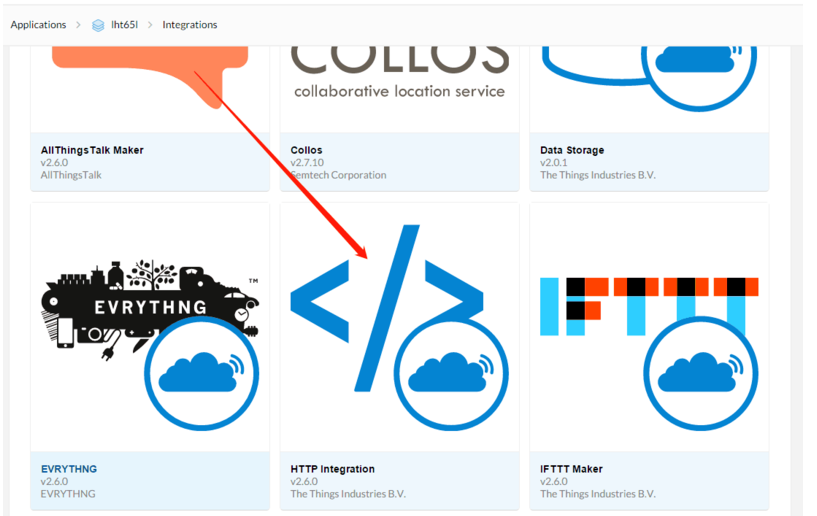817x516 pixels.
Task: Click the stacked layers icon beside lht65l
Action: click(98, 25)
